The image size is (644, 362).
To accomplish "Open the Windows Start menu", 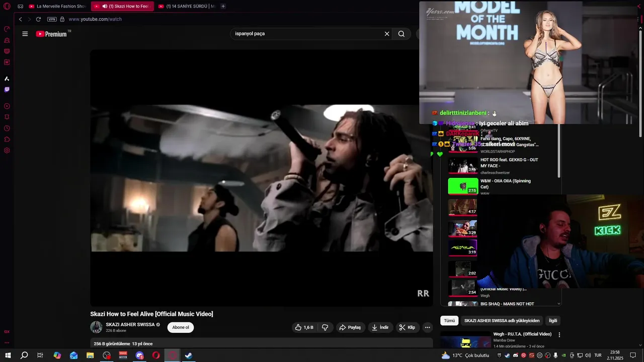I will pos(8,355).
